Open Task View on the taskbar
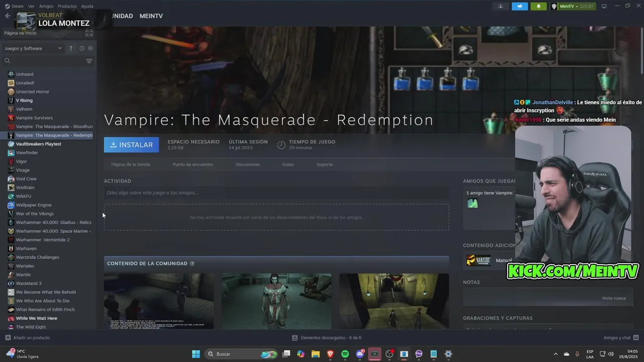Screen dimensions: 644x362 tap(286, 354)
